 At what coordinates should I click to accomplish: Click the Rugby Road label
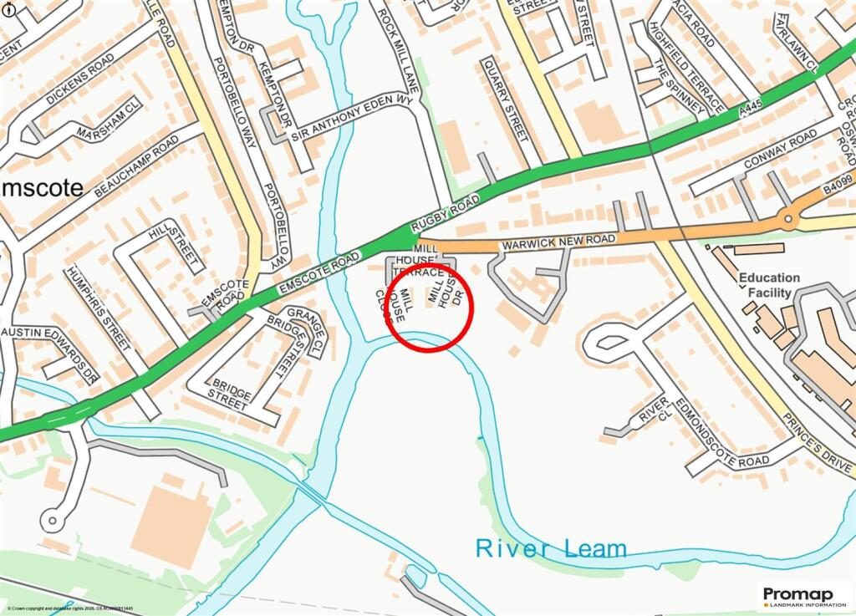pyautogui.click(x=446, y=213)
